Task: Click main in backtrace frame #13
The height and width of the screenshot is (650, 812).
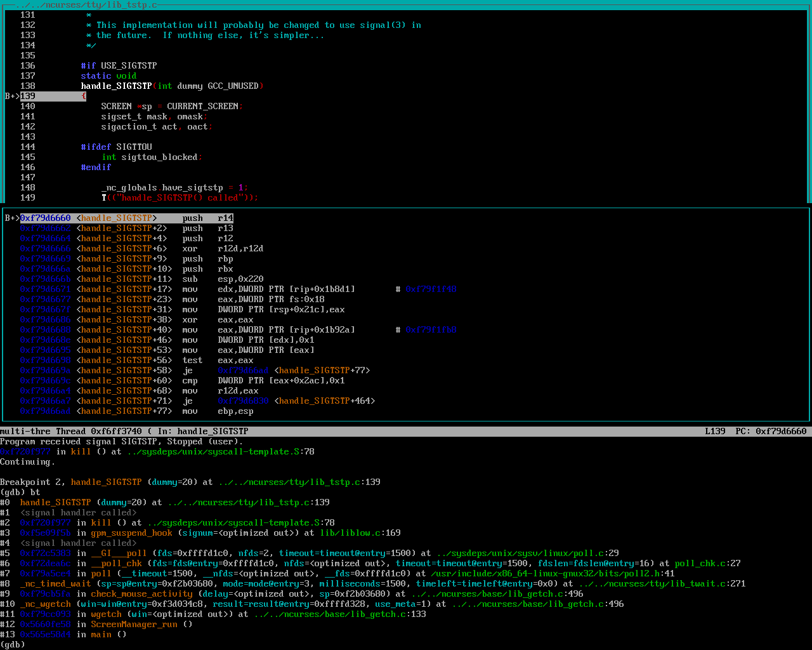Action: [x=101, y=634]
